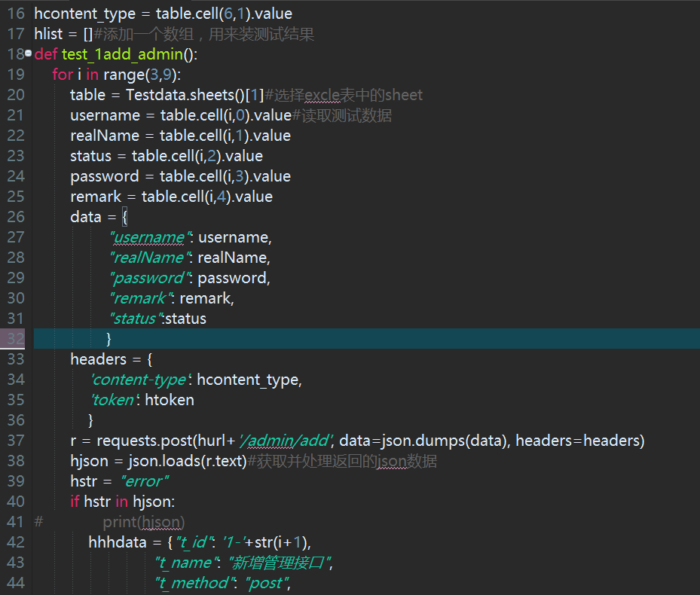Click the "post" string value
The height and width of the screenshot is (595, 700).
tap(267, 583)
